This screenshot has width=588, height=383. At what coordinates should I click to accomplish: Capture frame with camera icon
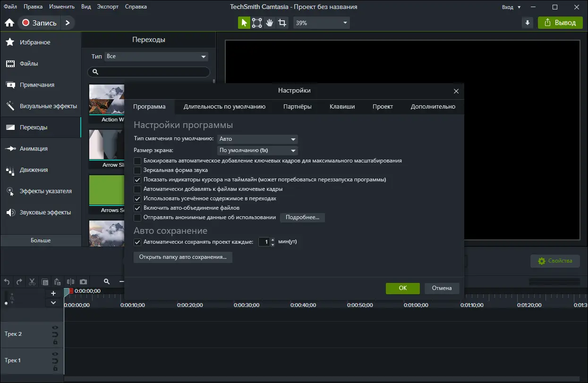click(x=83, y=281)
